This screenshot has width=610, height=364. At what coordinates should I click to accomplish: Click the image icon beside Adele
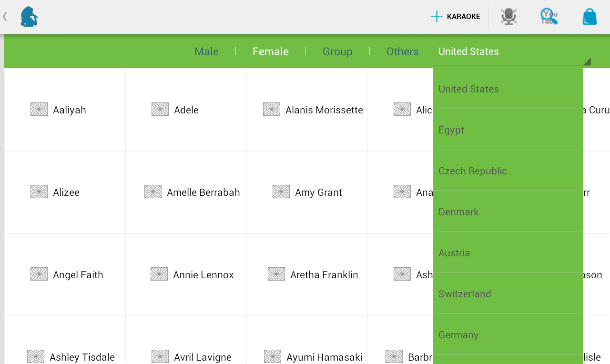click(x=160, y=110)
